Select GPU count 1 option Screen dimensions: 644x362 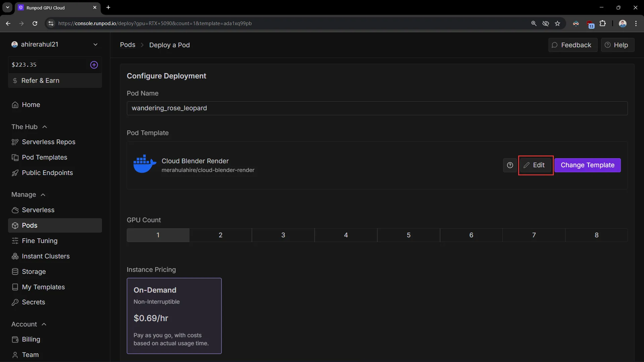158,235
